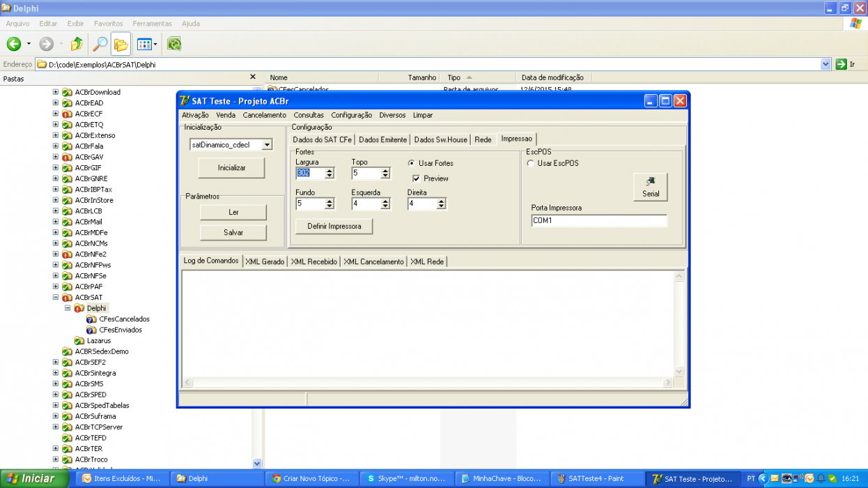Click the ACBrNFe2 folder icon
The height and width of the screenshot is (488, 868).
[x=68, y=254]
